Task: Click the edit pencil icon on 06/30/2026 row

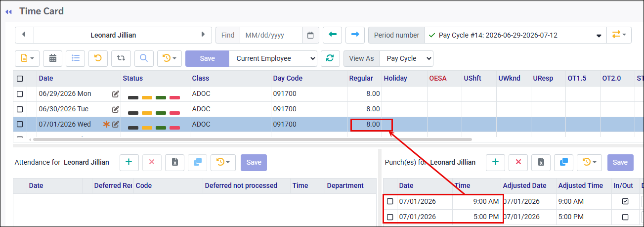Action: (116, 109)
